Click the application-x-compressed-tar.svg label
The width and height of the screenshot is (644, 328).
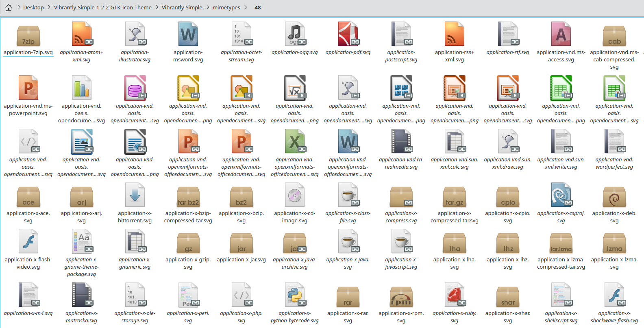455,217
